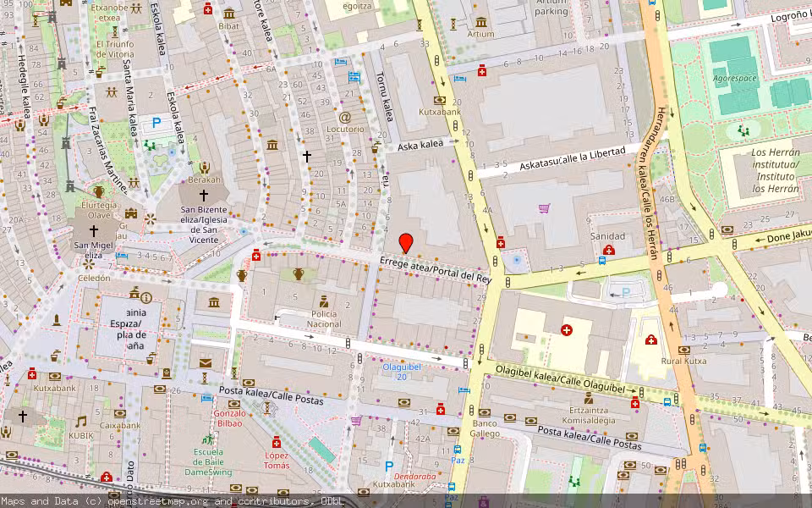The image size is (812, 508).
Task: Click the Escuela de Baile DameSwing icon
Action: (x=208, y=439)
